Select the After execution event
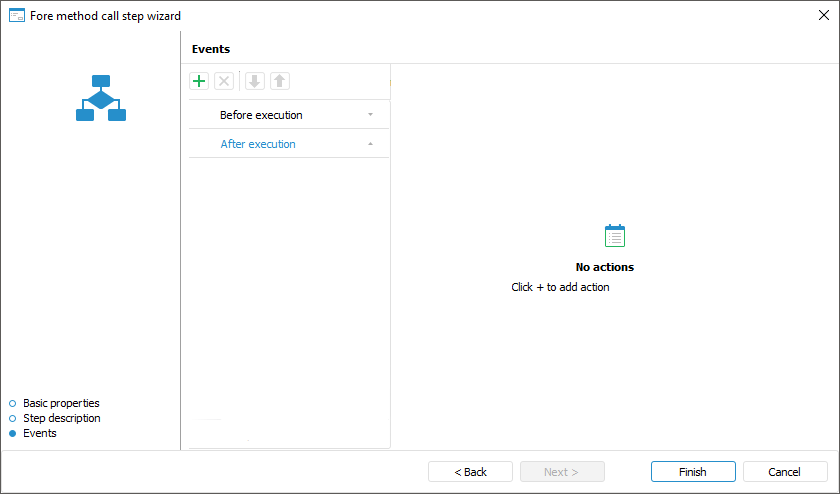 point(258,144)
